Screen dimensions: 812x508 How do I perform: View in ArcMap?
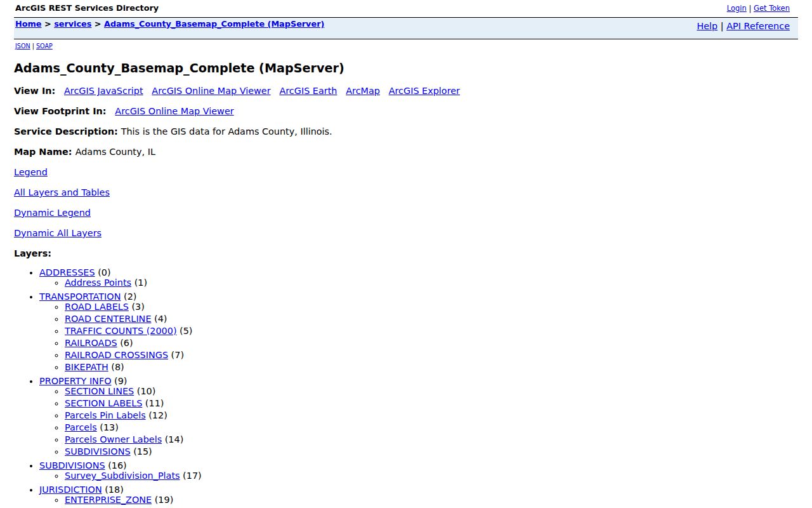[363, 91]
